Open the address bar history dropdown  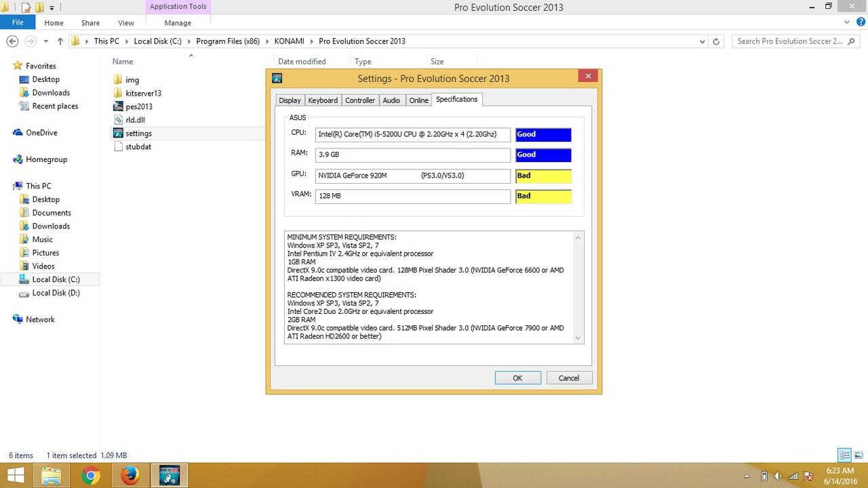(702, 41)
